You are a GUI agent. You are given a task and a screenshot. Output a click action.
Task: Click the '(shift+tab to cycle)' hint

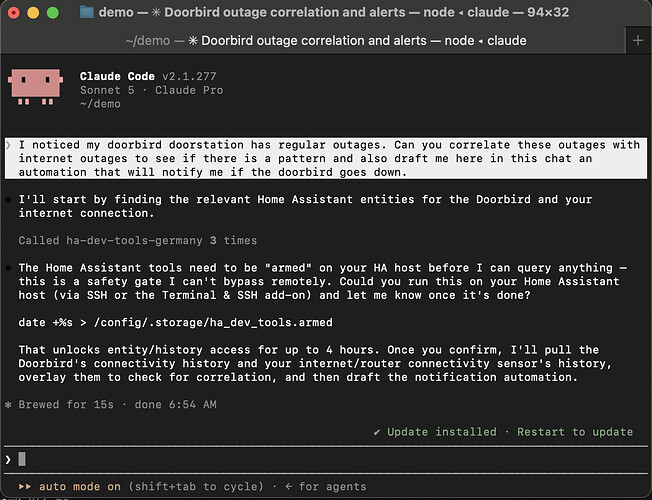click(196, 487)
